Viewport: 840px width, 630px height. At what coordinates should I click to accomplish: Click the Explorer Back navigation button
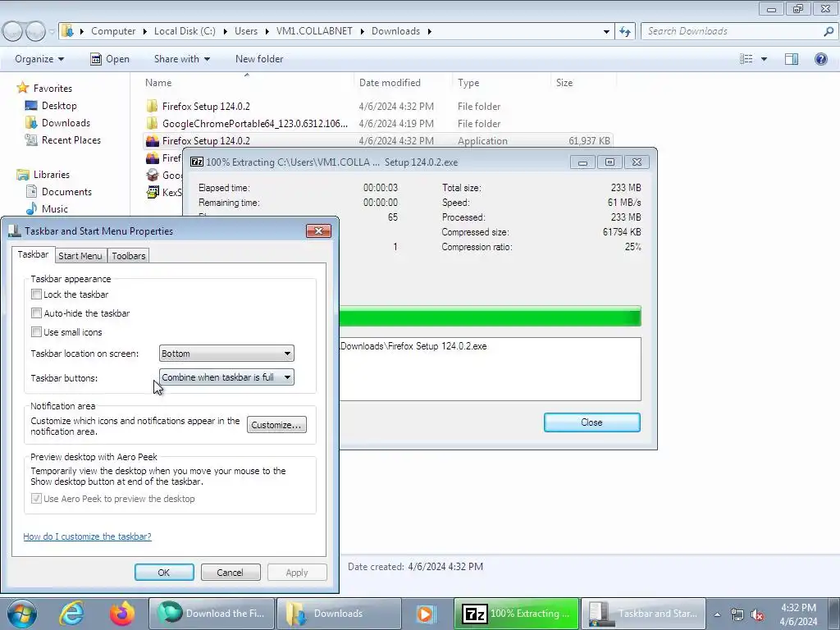click(x=12, y=31)
